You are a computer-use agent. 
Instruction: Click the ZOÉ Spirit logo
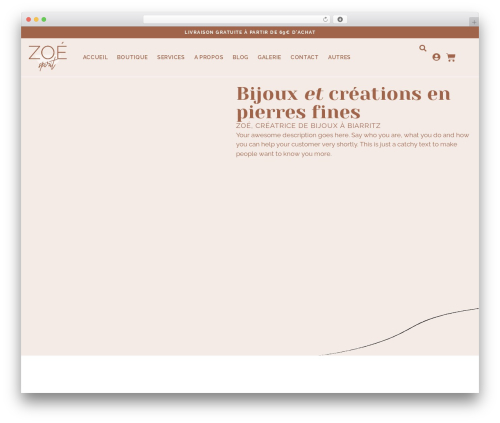tap(48, 56)
